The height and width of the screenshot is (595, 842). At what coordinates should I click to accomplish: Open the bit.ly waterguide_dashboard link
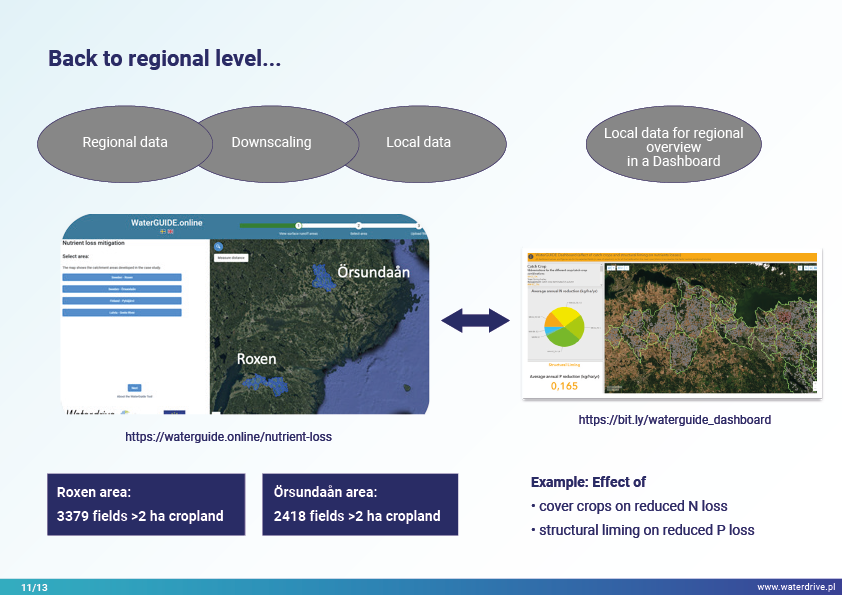674,420
